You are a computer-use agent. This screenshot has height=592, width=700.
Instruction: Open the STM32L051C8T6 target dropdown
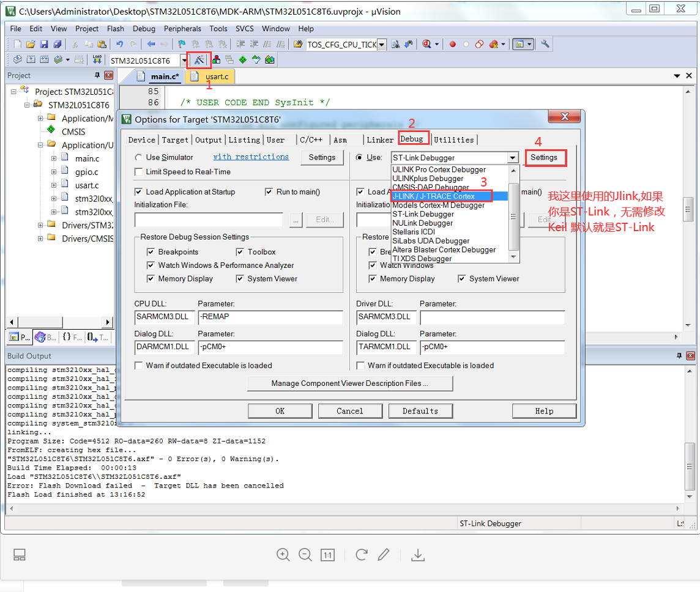coord(184,60)
